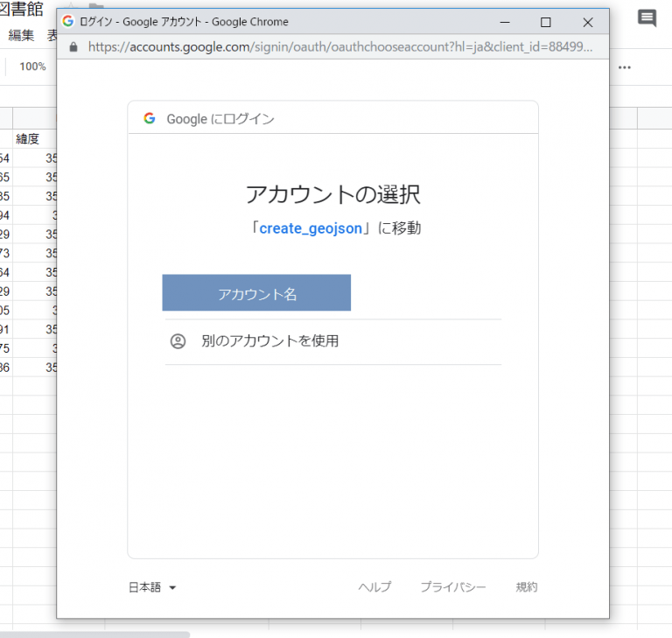Image resolution: width=672 pixels, height=638 pixels.
Task: Open the three-dots overflow menu in the Sheets toolbar
Action: point(625,67)
